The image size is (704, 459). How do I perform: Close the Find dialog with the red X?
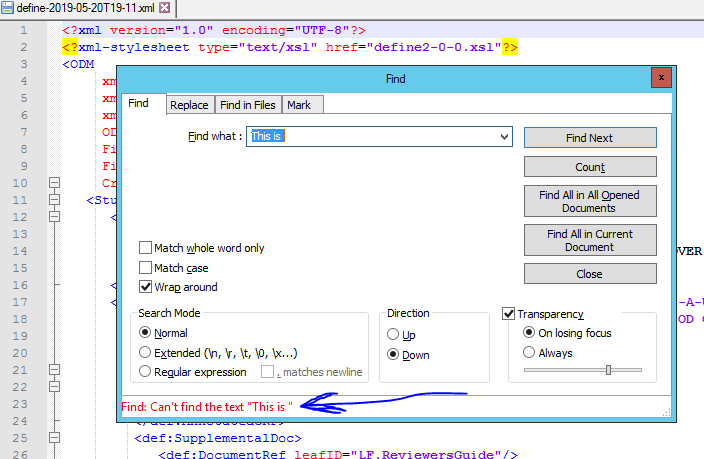click(661, 78)
